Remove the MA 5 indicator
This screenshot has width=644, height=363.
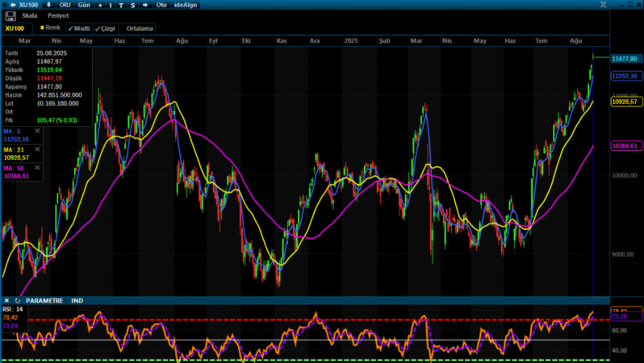pyautogui.click(x=37, y=131)
